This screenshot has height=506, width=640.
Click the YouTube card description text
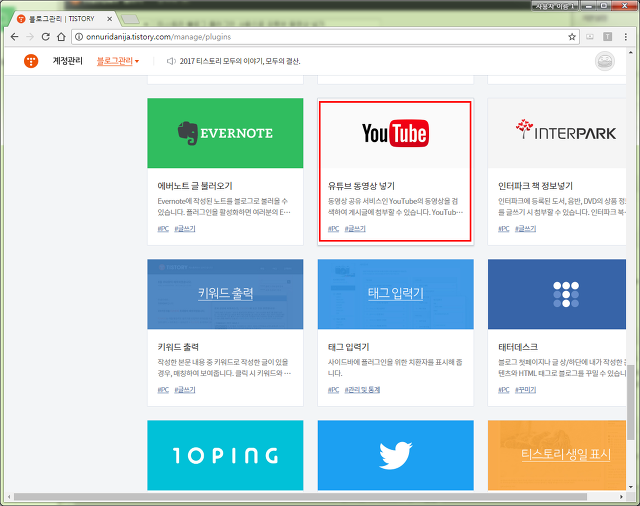[x=395, y=207]
